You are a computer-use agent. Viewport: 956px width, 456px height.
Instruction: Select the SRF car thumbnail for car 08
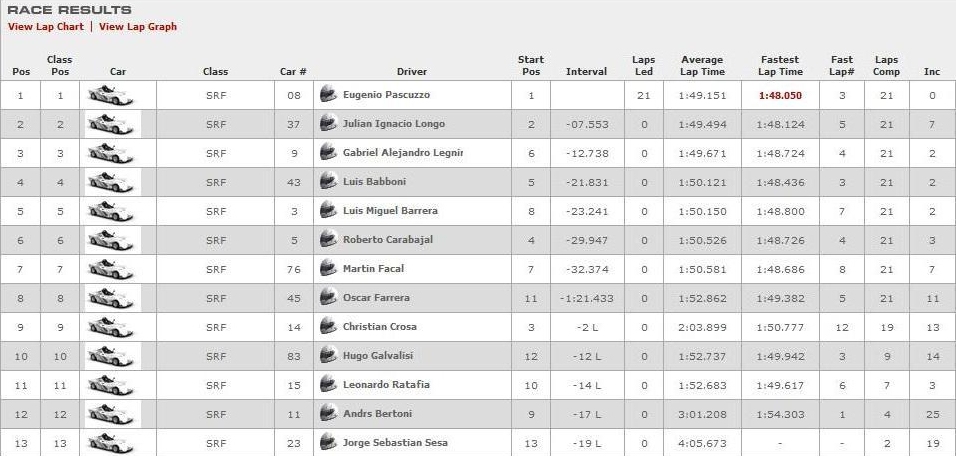[110, 95]
